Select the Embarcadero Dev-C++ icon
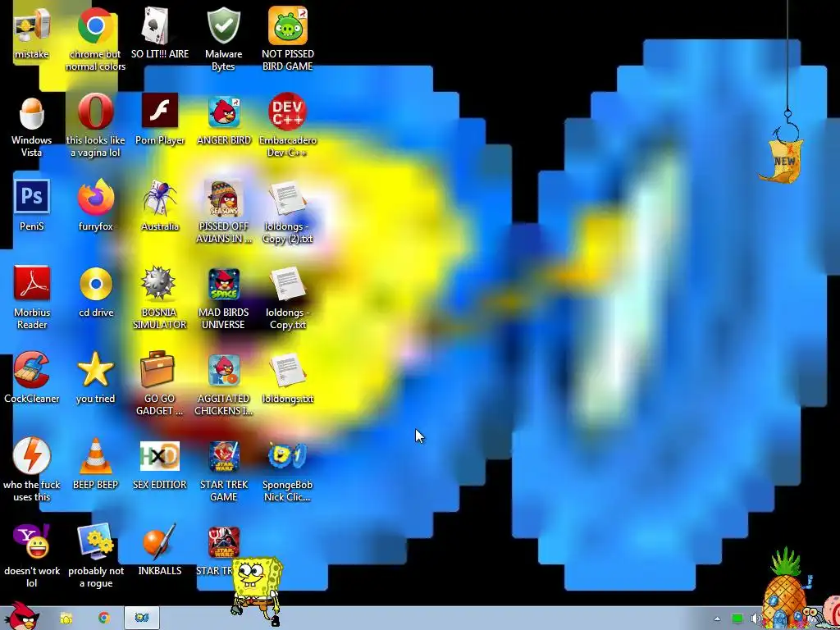The width and height of the screenshot is (840, 630). coord(288,112)
